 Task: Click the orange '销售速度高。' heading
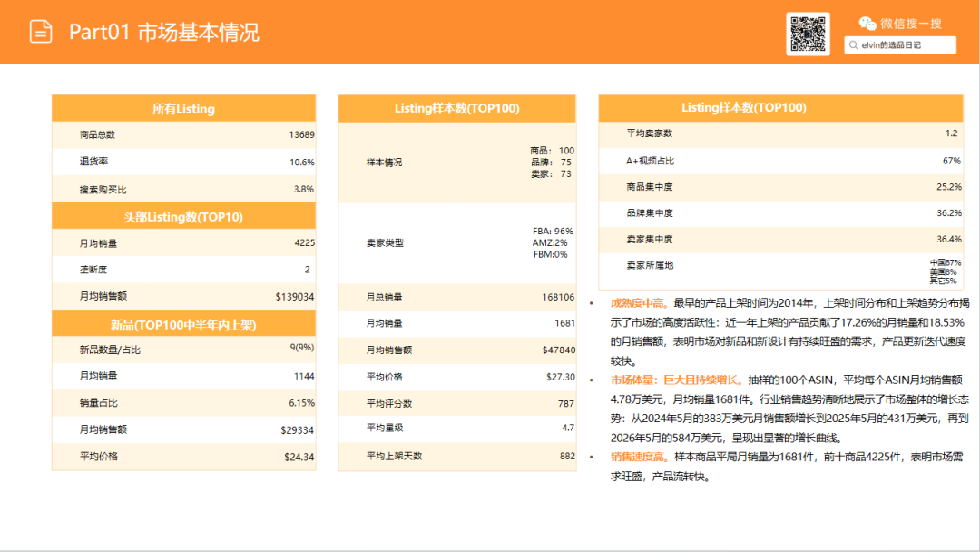pyautogui.click(x=640, y=457)
